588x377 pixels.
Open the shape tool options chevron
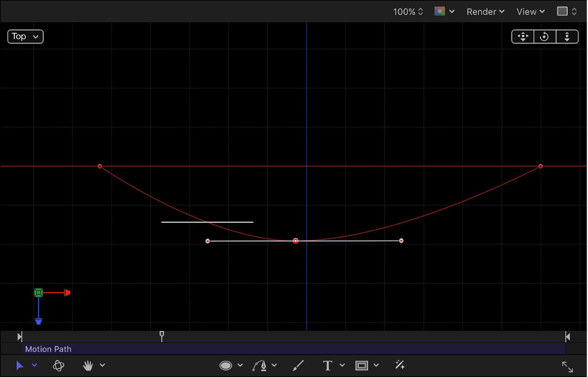239,365
